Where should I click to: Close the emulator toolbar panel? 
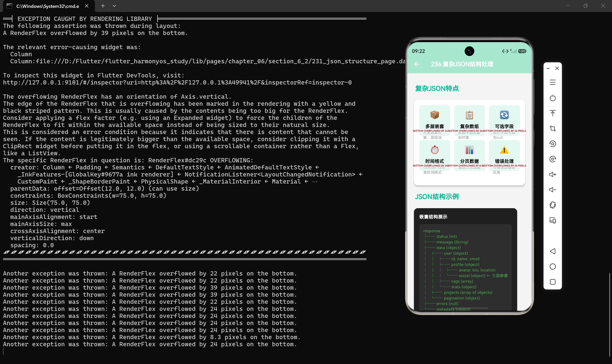click(557, 68)
